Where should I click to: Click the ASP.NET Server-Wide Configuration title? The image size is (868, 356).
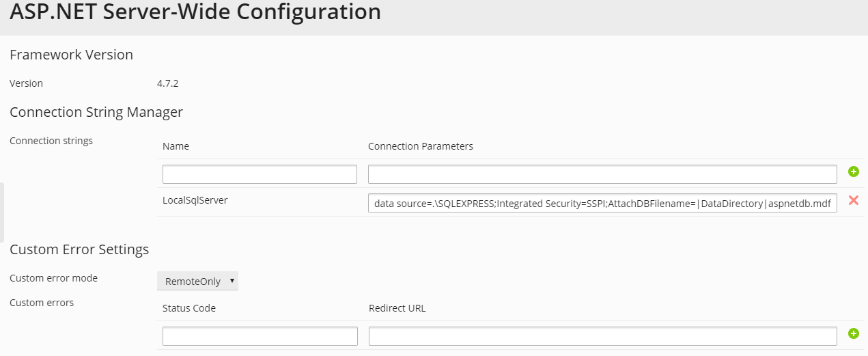tap(195, 12)
